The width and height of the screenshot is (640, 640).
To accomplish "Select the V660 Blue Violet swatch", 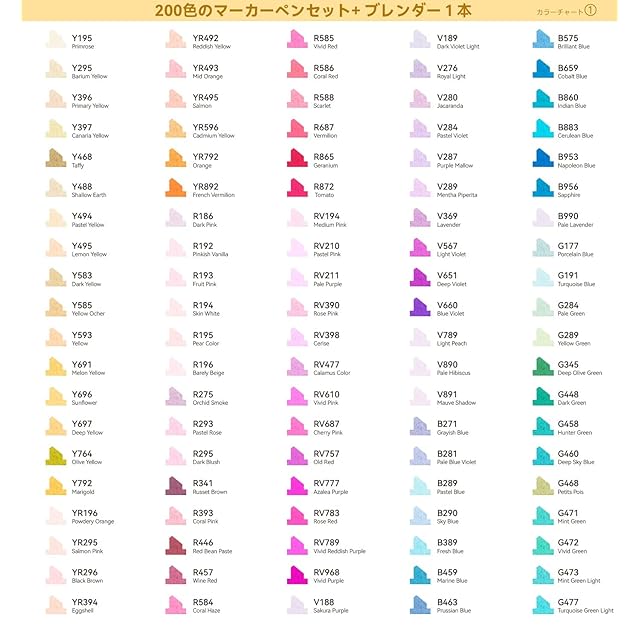I will (x=420, y=307).
